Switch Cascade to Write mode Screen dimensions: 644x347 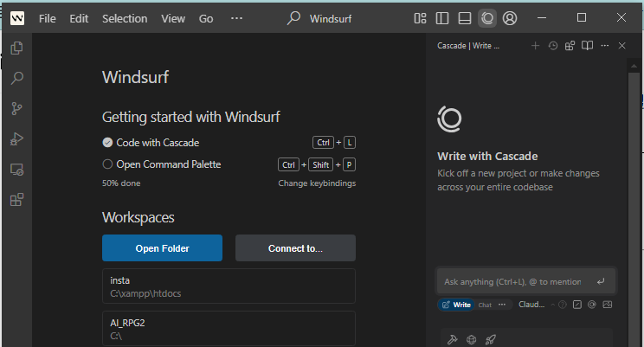[x=456, y=305]
